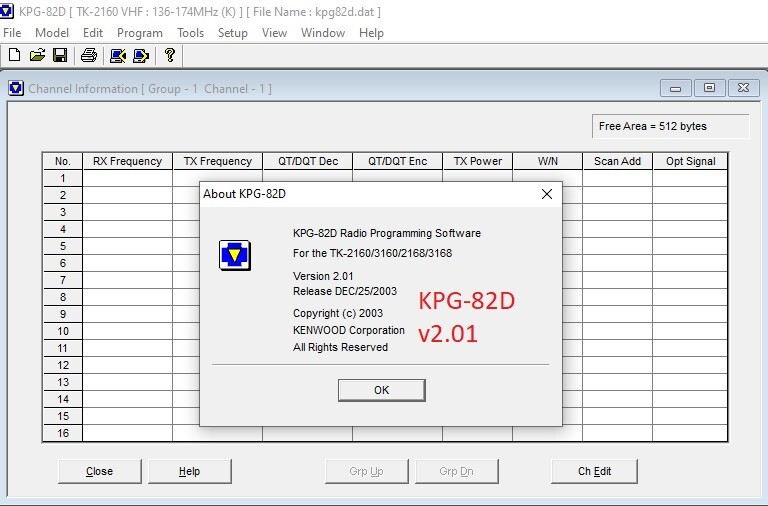Image resolution: width=768 pixels, height=506 pixels.
Task: Select channel row number 8
Action: coord(63,297)
